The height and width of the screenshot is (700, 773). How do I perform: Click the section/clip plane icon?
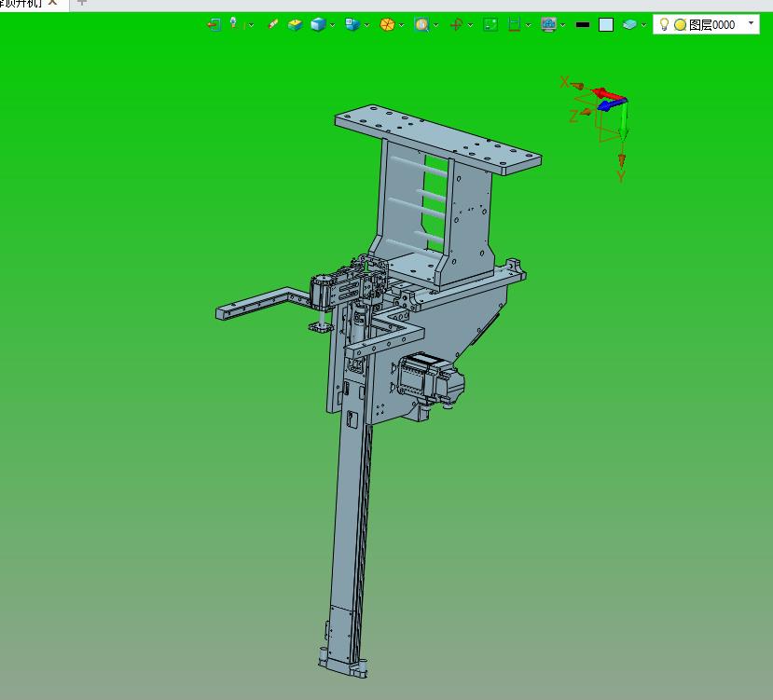(x=514, y=24)
